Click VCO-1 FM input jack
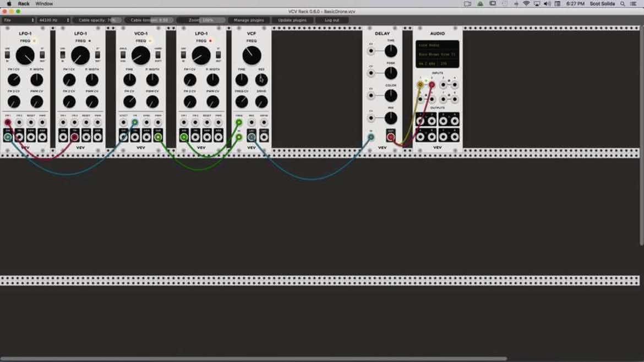The width and height of the screenshot is (644, 362). click(x=135, y=122)
